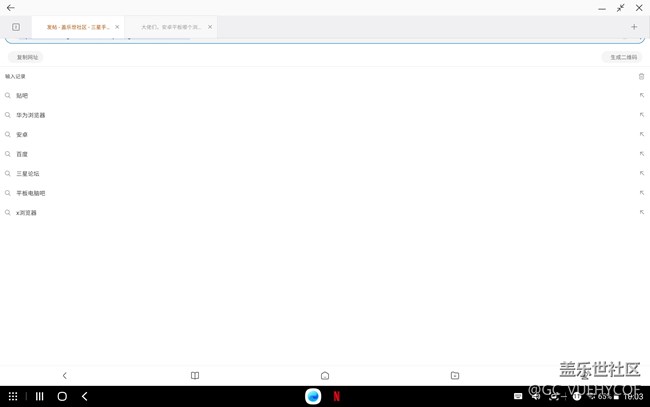The image size is (650, 407).
Task: Switch to the 发帖 - 盖乐世社区 tab
Action: (78, 27)
